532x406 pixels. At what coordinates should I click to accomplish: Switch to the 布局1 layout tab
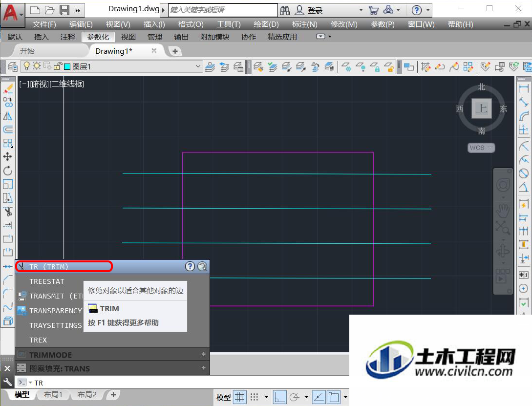53,395
